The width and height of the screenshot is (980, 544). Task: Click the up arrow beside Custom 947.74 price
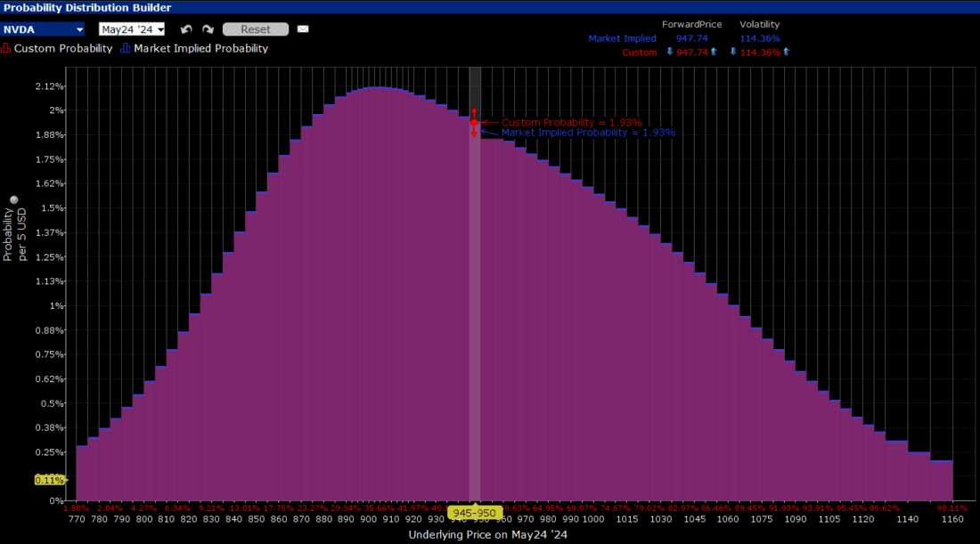pos(714,53)
